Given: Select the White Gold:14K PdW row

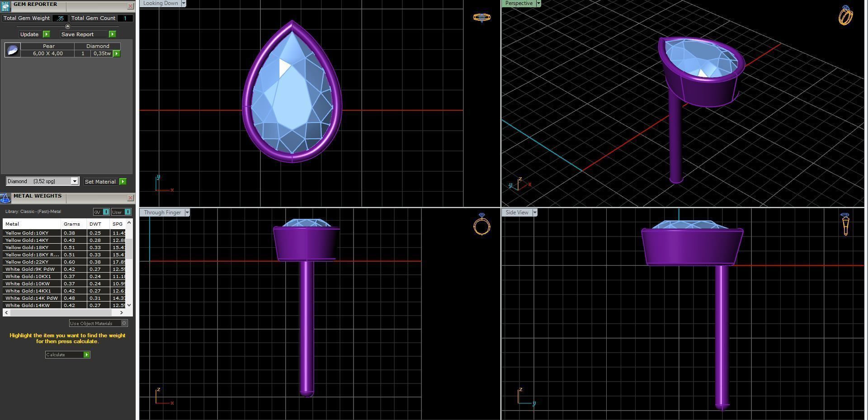Looking at the screenshot, I should click(65, 298).
